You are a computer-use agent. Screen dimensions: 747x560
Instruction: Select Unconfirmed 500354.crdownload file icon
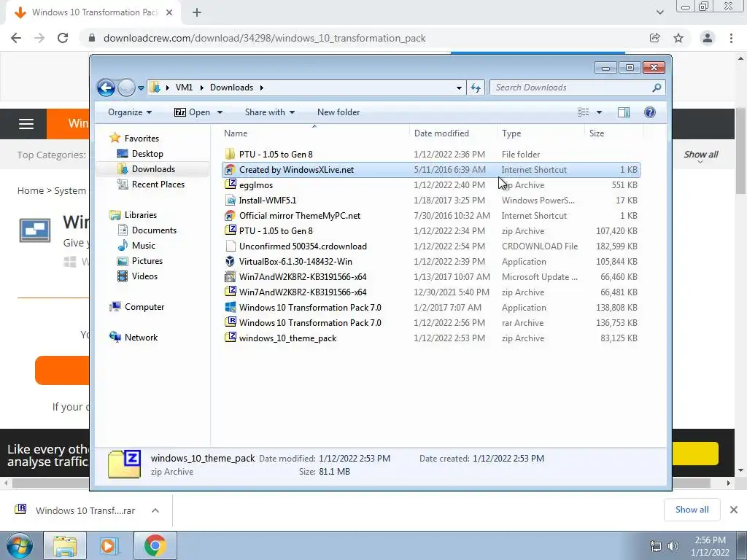pos(230,246)
